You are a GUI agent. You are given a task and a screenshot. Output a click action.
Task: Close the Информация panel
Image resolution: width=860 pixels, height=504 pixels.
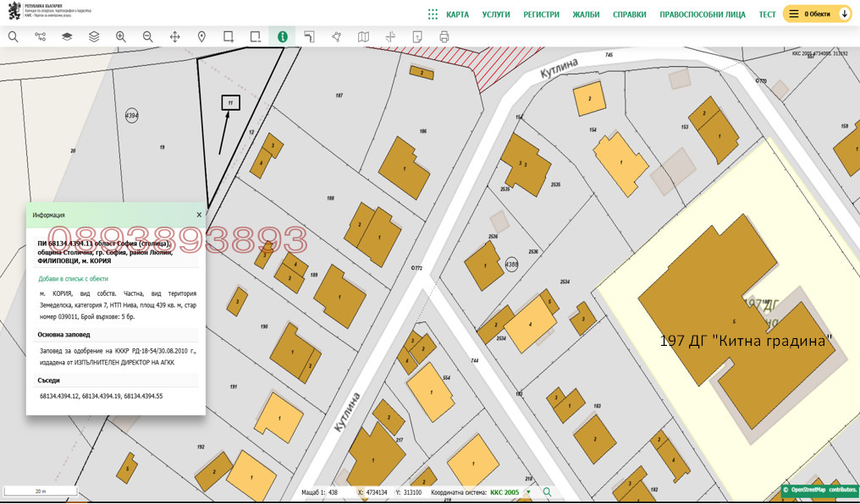click(x=199, y=215)
